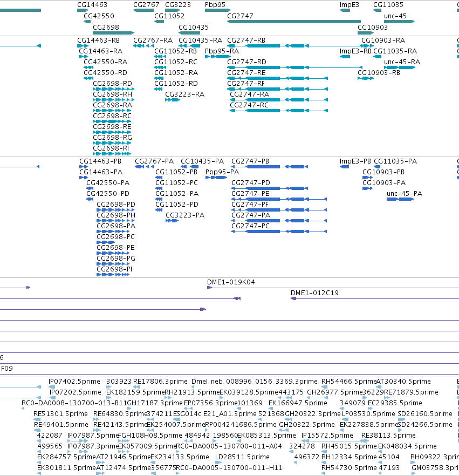Select protein CG2698-PI
The height and width of the screenshot is (476, 459).
114,269
